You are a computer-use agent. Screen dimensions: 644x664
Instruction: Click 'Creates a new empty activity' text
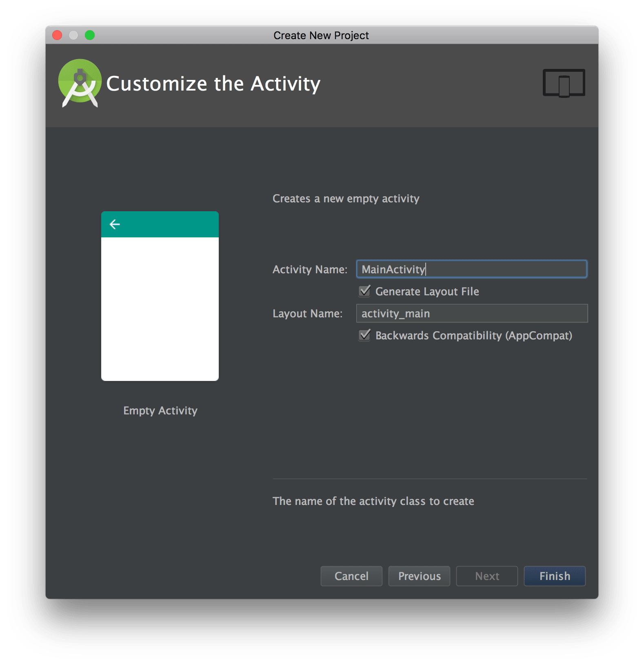coord(346,199)
